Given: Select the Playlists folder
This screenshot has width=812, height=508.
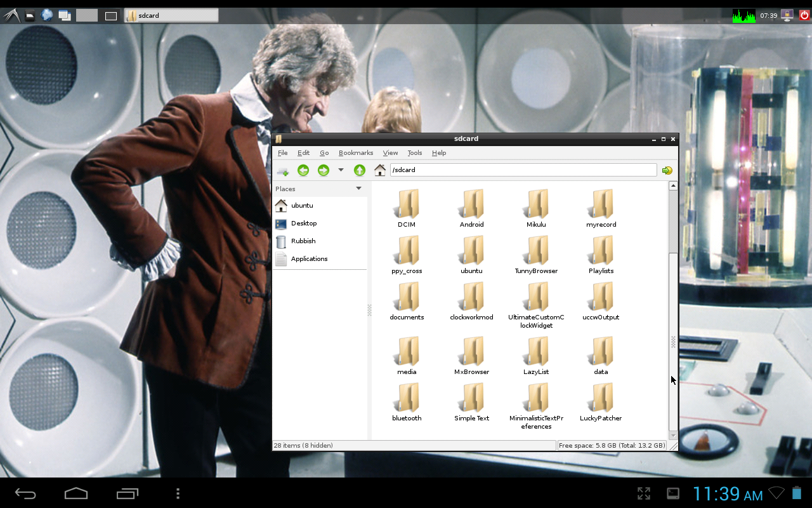Looking at the screenshot, I should click(x=601, y=255).
